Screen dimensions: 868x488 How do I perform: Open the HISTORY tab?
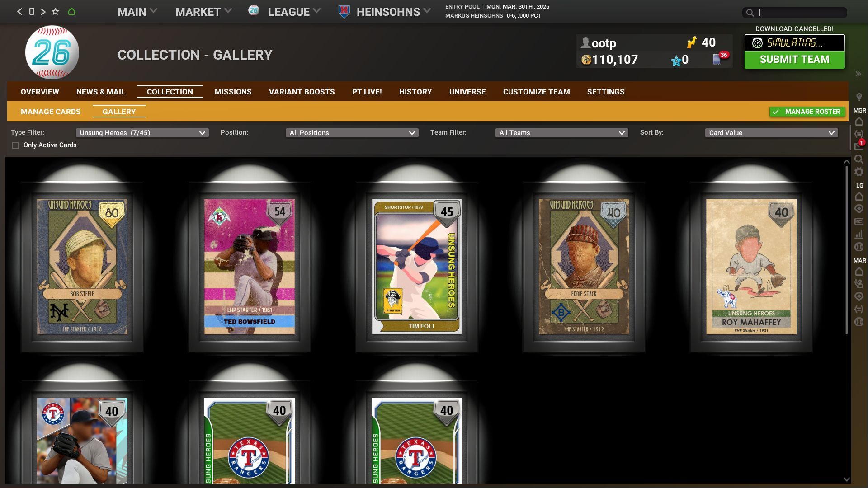point(415,92)
